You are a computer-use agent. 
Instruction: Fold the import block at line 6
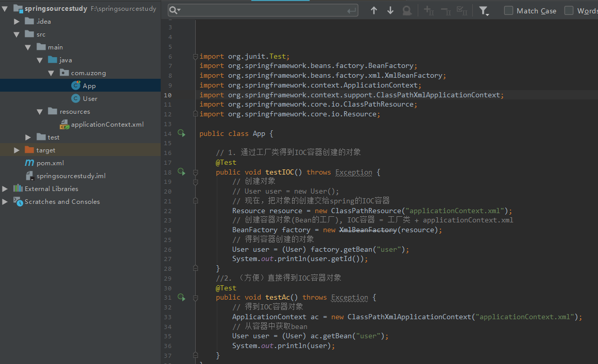[x=195, y=57]
